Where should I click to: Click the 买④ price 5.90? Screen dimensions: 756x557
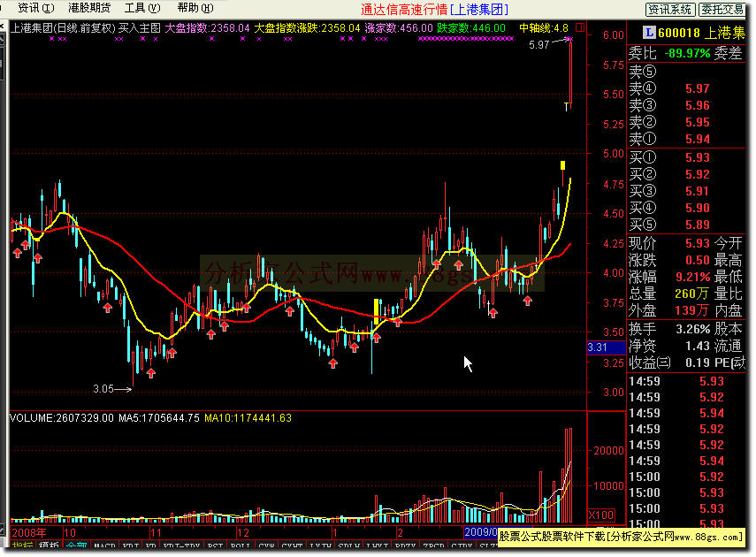coord(697,209)
